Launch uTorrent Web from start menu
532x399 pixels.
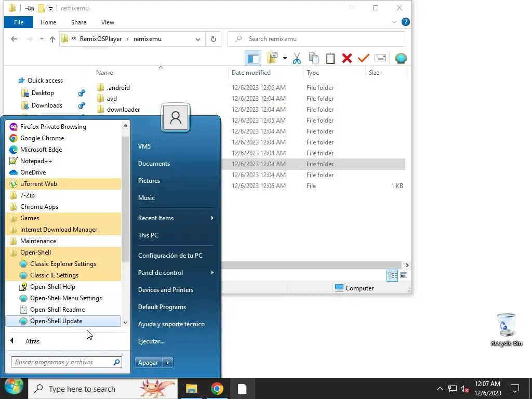click(63, 184)
